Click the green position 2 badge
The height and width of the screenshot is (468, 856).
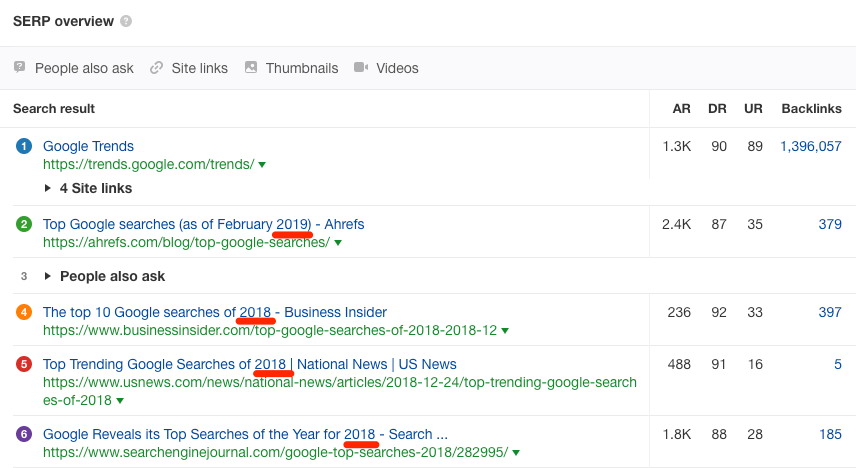24,224
